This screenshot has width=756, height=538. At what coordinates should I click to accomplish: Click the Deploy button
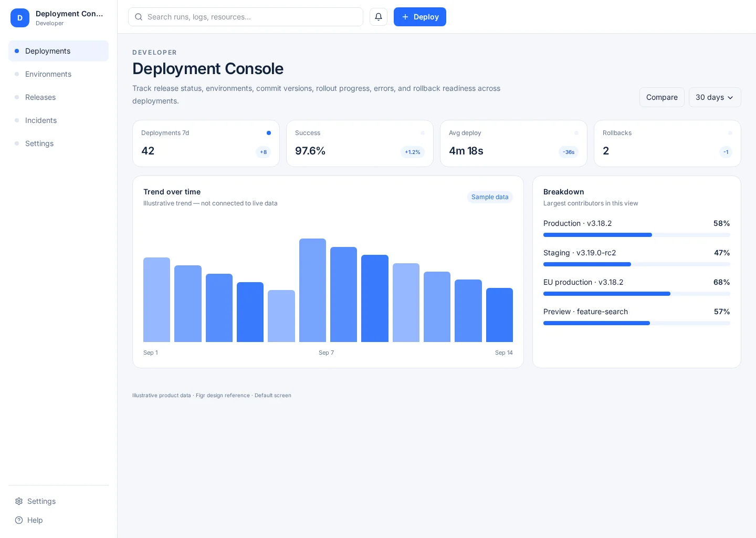click(x=420, y=17)
